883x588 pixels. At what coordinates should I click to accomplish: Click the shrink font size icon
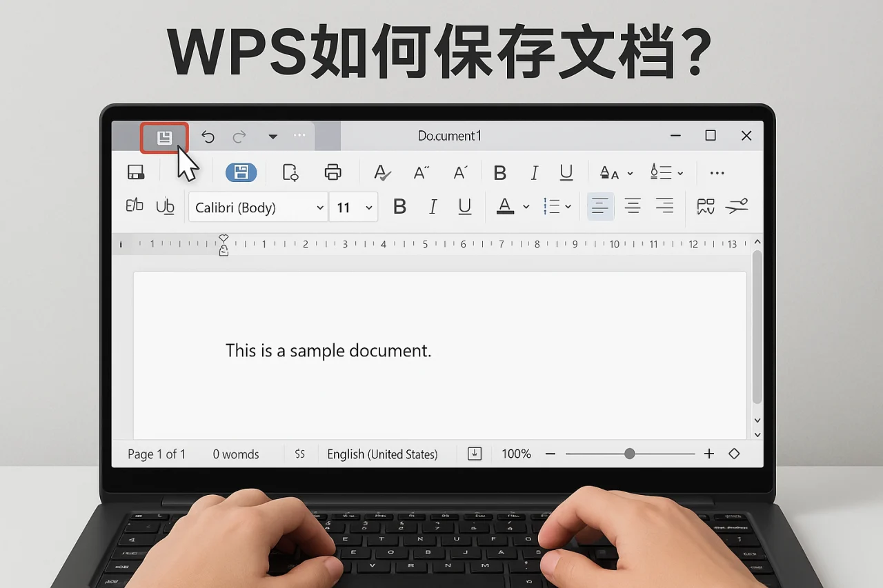[x=460, y=172]
